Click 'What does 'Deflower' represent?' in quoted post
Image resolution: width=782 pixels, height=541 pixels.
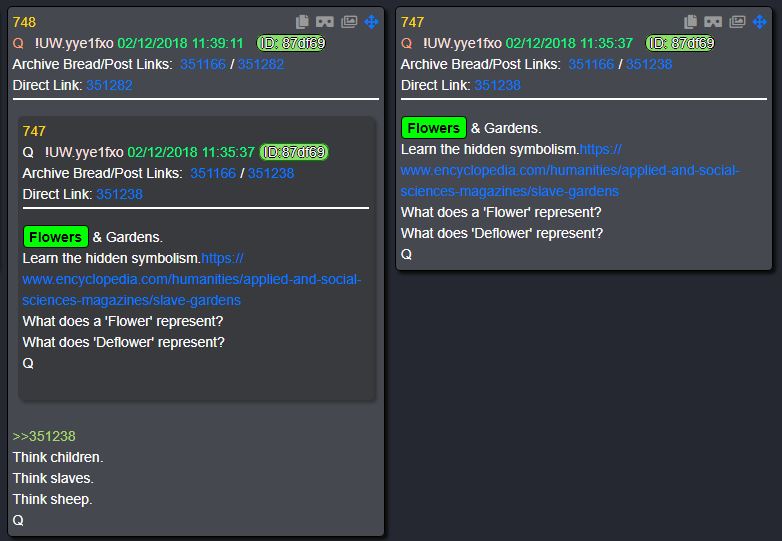[124, 342]
